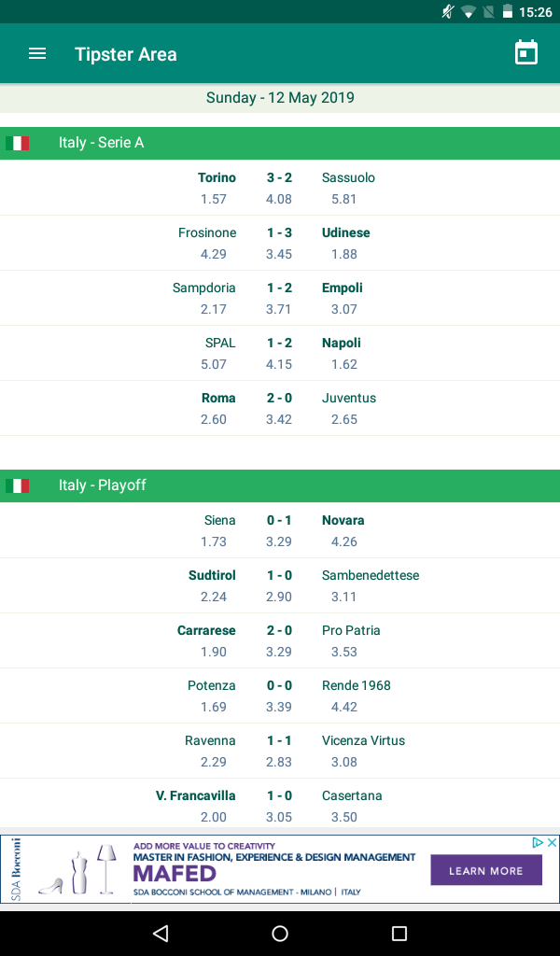Open the calendar date picker icon
This screenshot has width=560, height=956.
click(x=525, y=53)
